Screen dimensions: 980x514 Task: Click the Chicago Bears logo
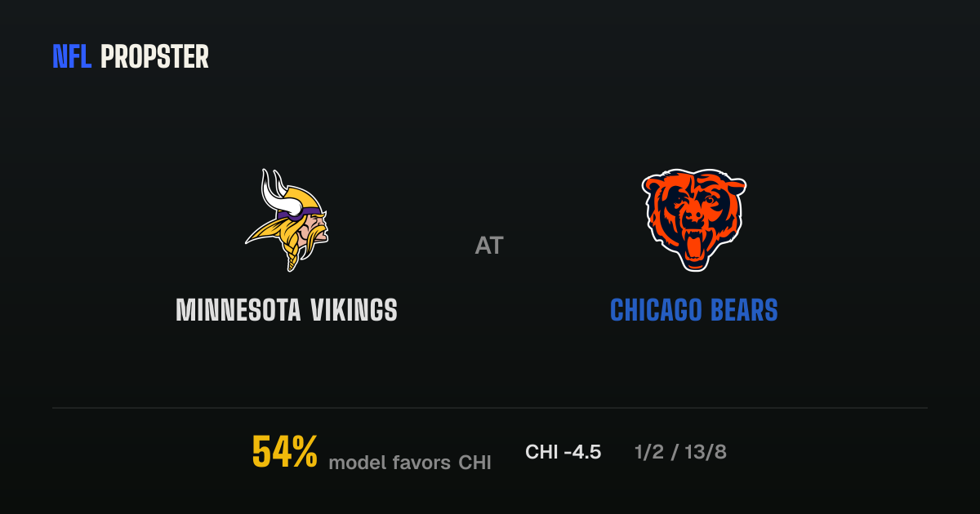coord(694,220)
